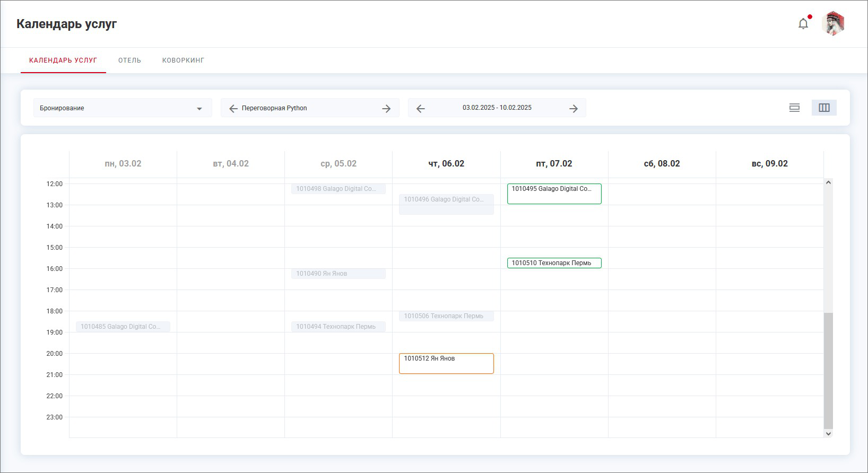Go to previous week date range
The width and height of the screenshot is (868, 473).
[421, 109]
